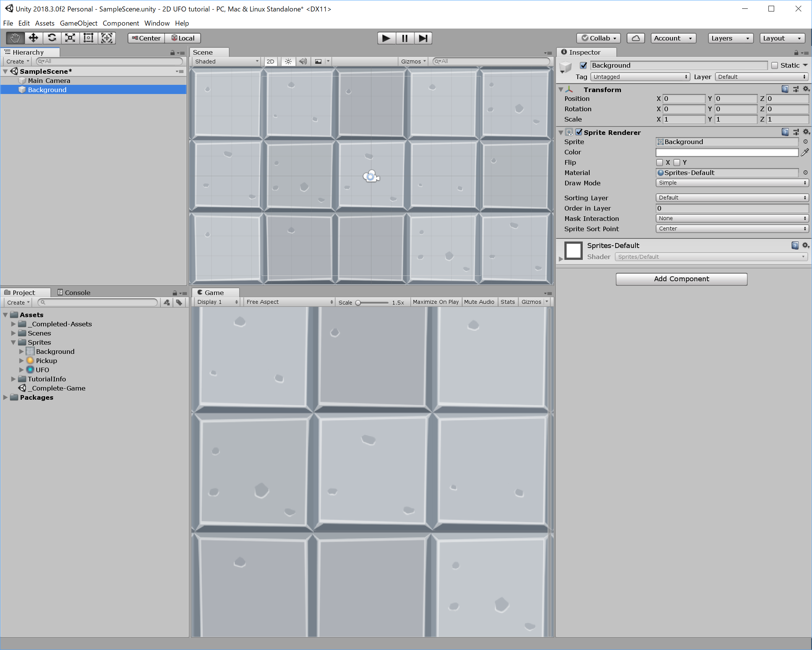
Task: Open the Mask Interaction dropdown
Action: pos(732,219)
